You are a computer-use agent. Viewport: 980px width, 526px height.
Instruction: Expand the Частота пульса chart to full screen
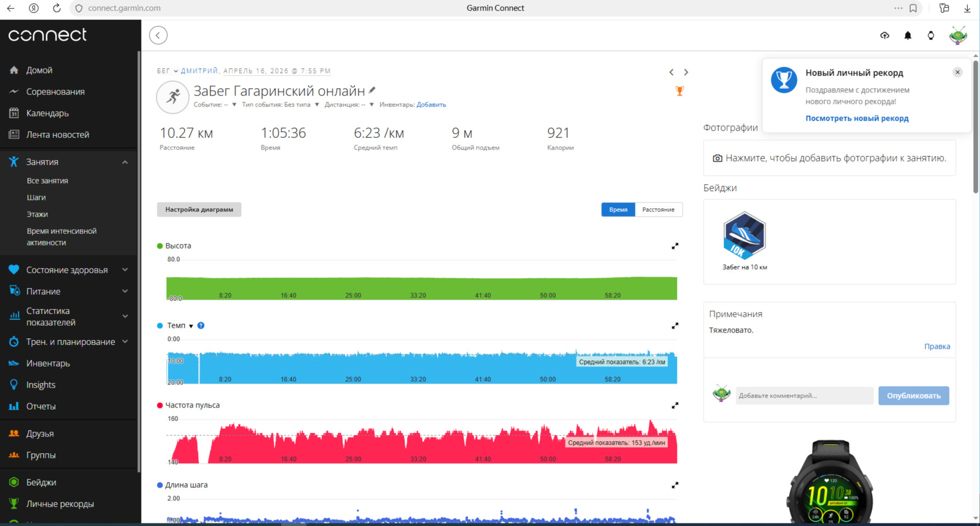pos(675,405)
